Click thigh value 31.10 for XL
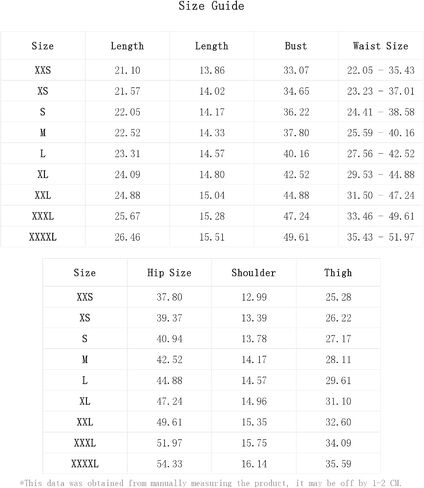424x488 pixels. pos(338,401)
